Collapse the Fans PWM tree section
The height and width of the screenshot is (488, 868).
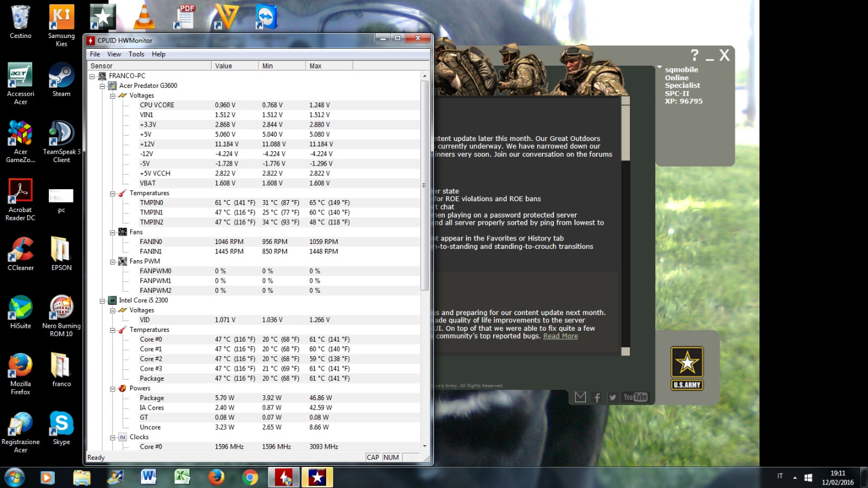click(113, 261)
